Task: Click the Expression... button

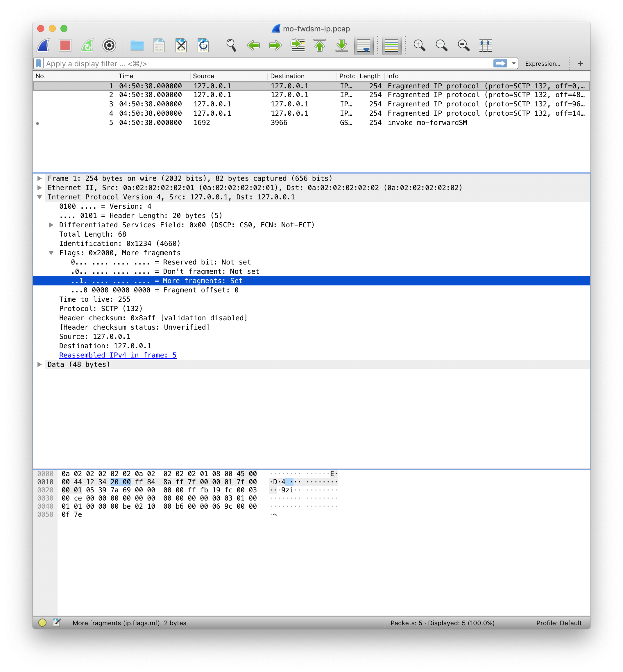Action: pyautogui.click(x=543, y=64)
